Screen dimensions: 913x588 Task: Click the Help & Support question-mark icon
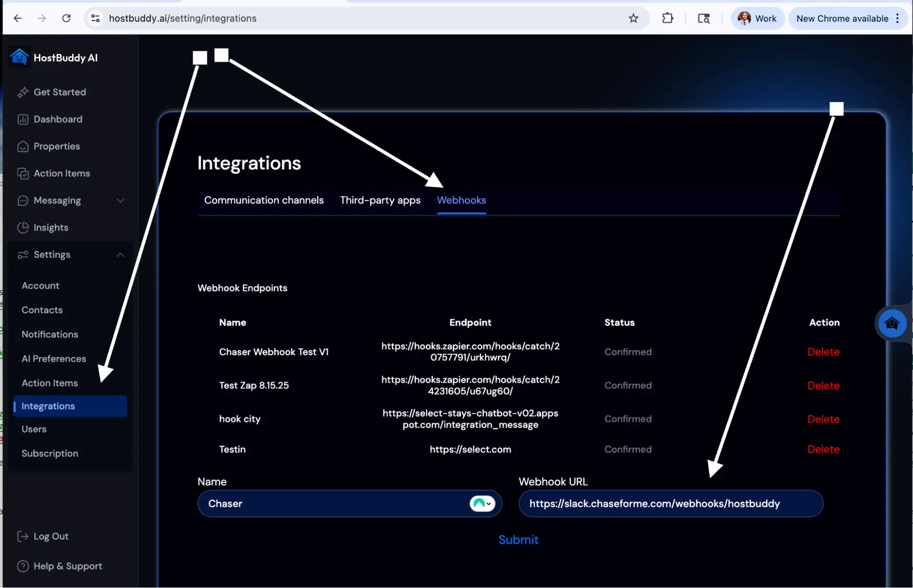(x=23, y=566)
